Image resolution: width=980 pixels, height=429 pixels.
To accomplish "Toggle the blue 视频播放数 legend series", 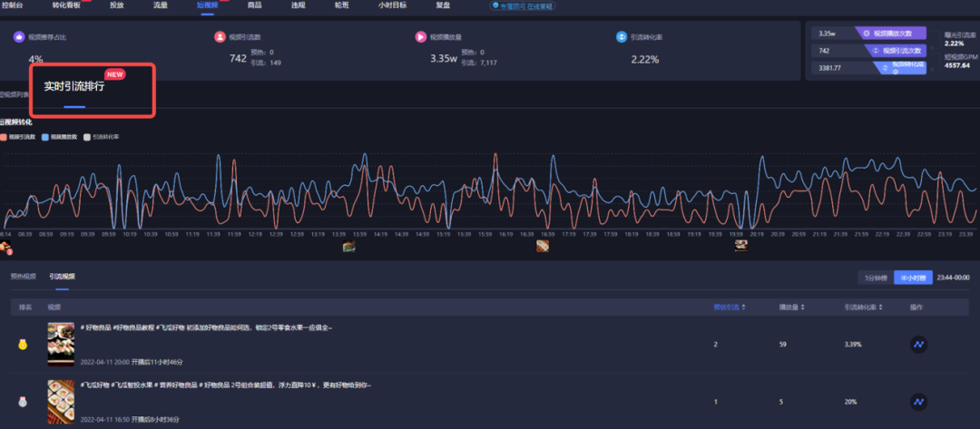I will pos(60,137).
